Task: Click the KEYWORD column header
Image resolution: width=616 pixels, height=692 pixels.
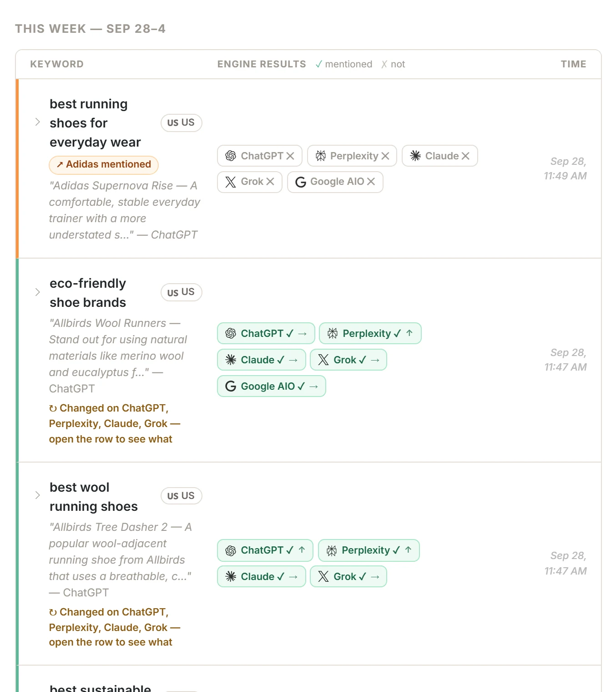Action: point(57,64)
